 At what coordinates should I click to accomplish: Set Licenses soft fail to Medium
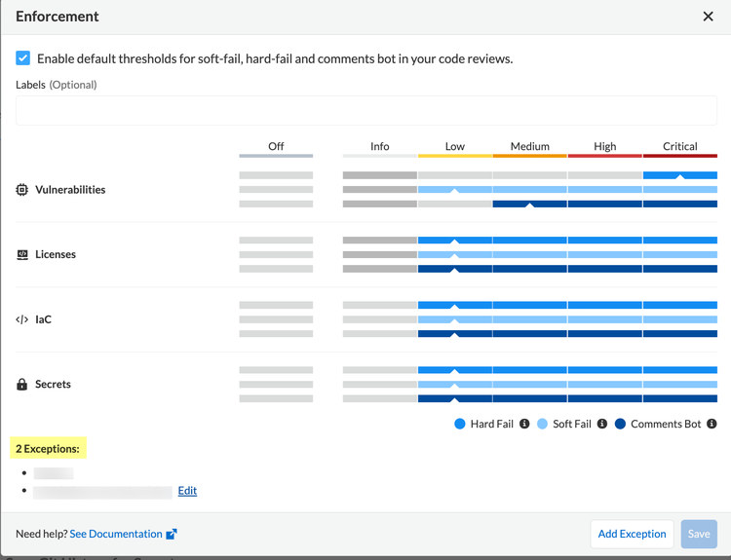529,254
